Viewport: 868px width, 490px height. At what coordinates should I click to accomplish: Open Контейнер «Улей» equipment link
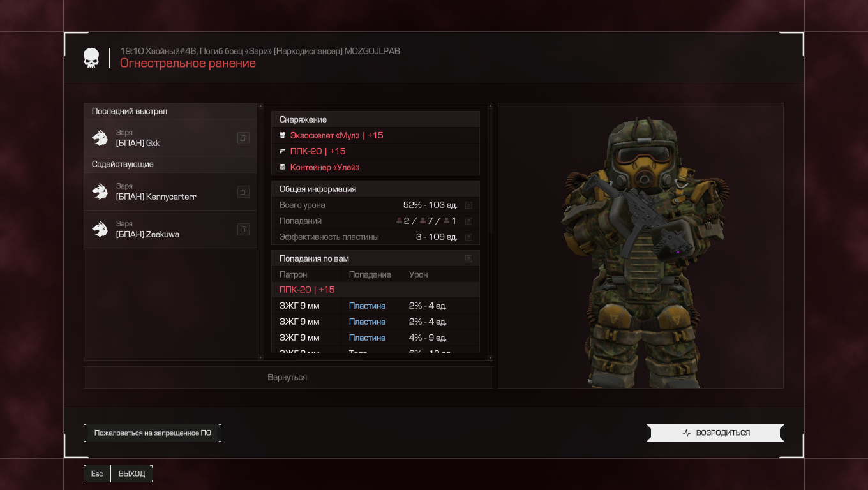click(324, 167)
